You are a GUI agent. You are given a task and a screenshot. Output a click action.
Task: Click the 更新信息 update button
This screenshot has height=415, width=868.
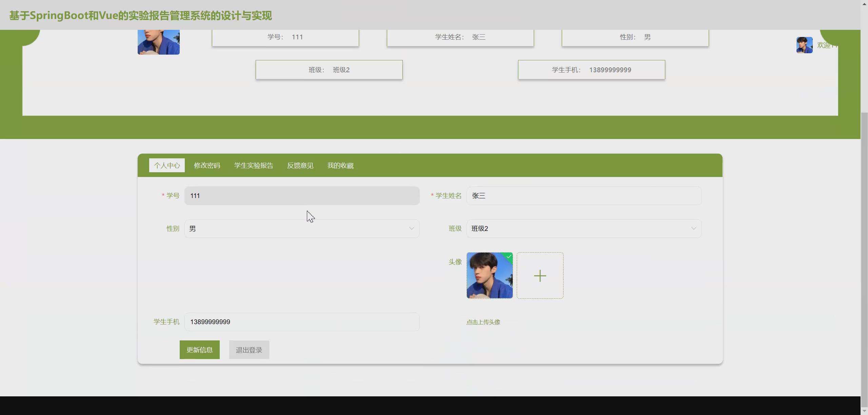click(200, 350)
